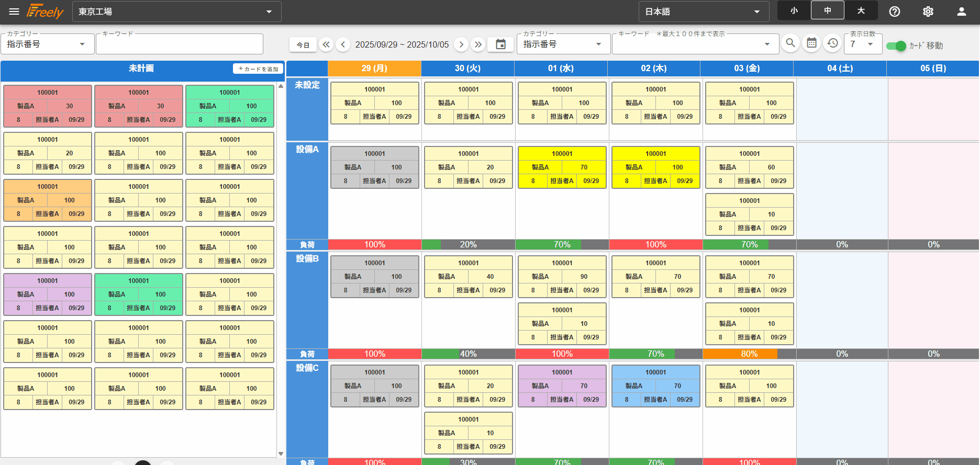Click the 29 (月) column header

point(374,69)
